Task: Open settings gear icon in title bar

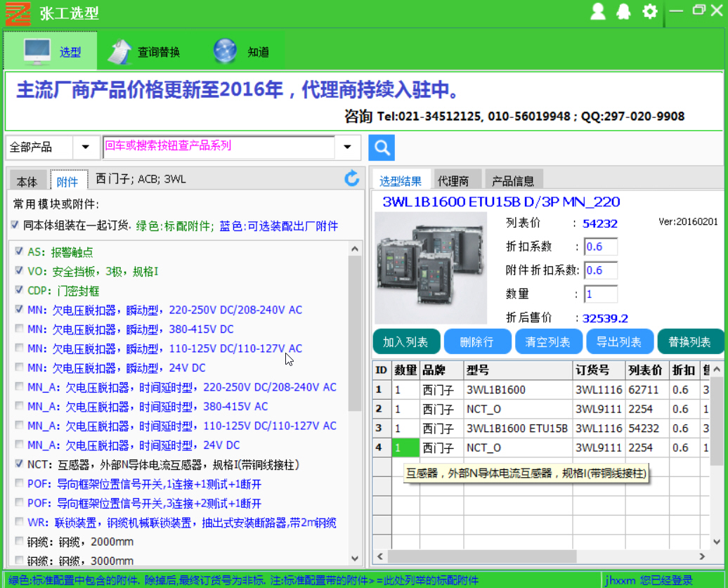Action: (x=650, y=11)
